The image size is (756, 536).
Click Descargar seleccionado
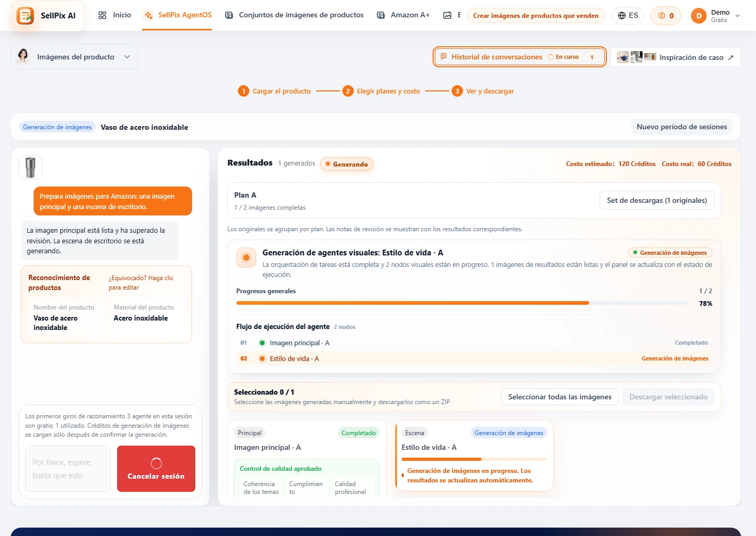pos(668,397)
